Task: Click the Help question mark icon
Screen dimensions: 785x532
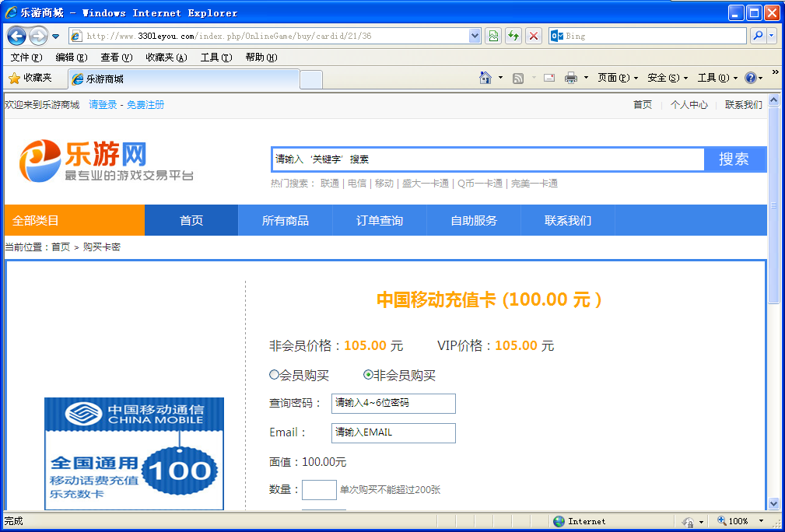Action: [x=751, y=78]
